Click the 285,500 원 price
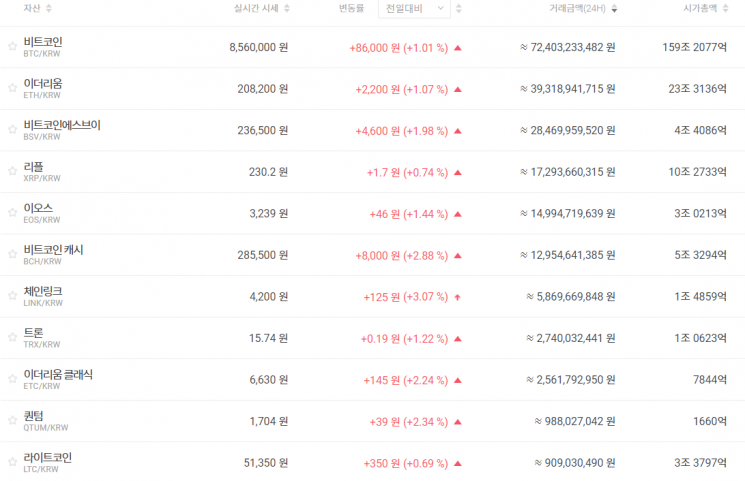745x481 pixels. point(263,255)
